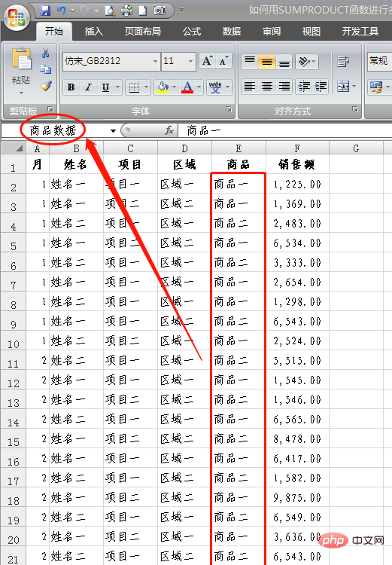Redo the last action
392x565 pixels.
point(85,11)
